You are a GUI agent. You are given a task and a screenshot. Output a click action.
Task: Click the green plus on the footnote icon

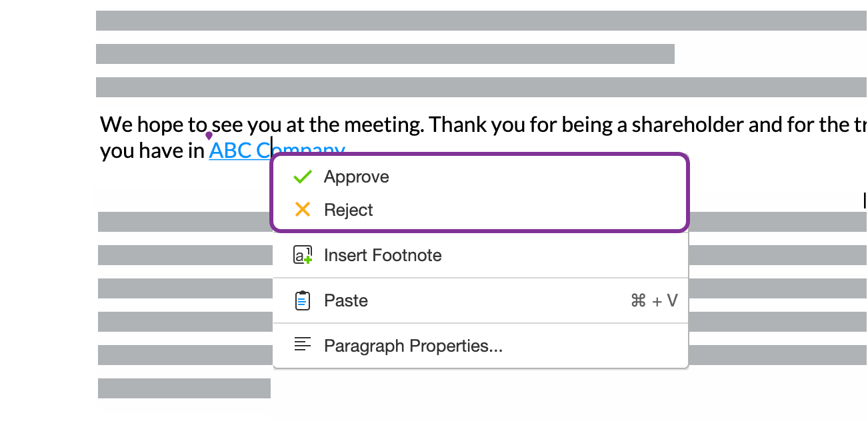tap(307, 260)
